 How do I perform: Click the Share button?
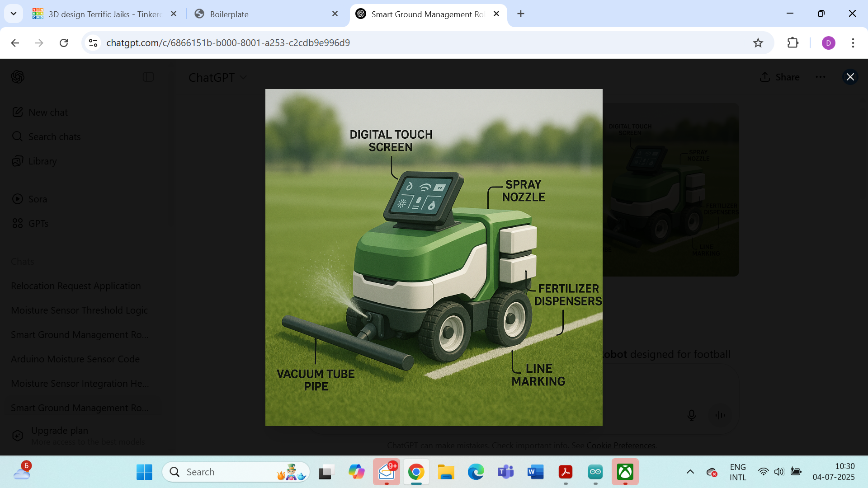pyautogui.click(x=780, y=77)
